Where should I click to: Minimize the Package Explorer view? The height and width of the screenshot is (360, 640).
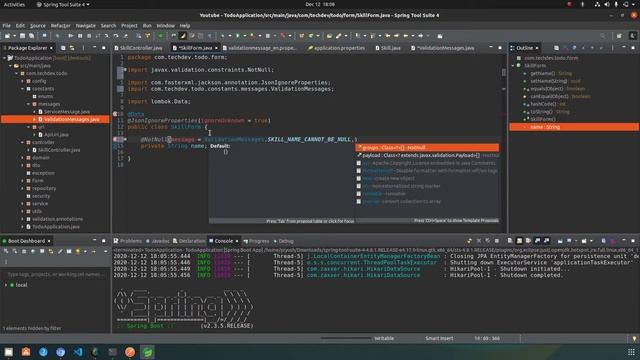(x=94, y=48)
